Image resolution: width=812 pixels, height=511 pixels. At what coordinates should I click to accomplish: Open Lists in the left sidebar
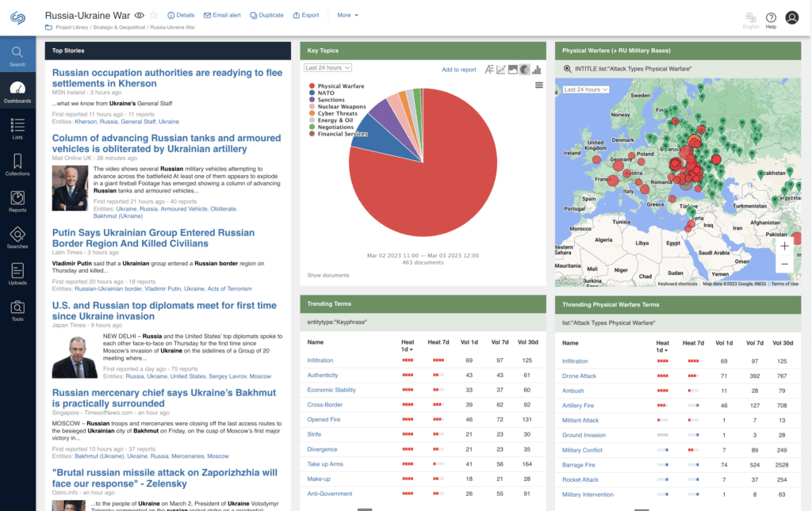pyautogui.click(x=17, y=128)
